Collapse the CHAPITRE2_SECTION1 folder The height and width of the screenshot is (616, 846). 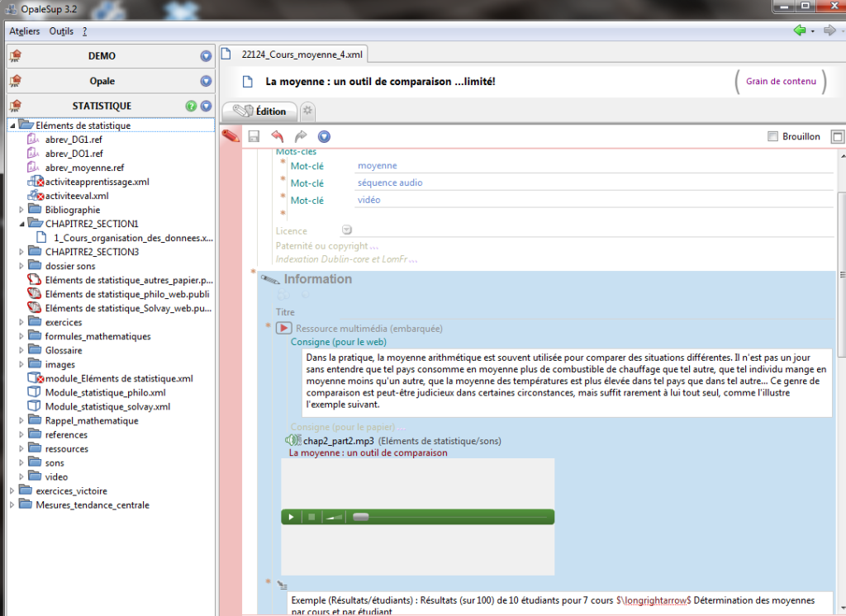click(x=21, y=223)
